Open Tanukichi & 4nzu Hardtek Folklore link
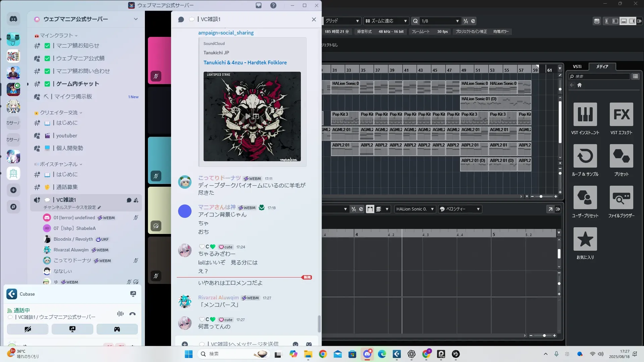This screenshot has width=644, height=362. (x=245, y=63)
